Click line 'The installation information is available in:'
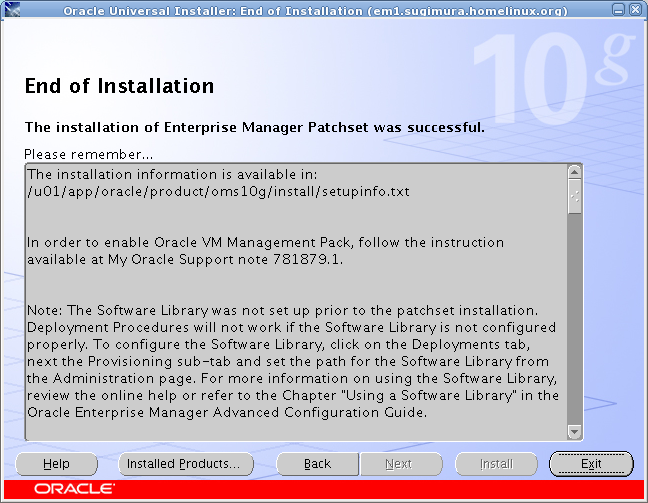Screen dimensions: 648x503 point(172,174)
